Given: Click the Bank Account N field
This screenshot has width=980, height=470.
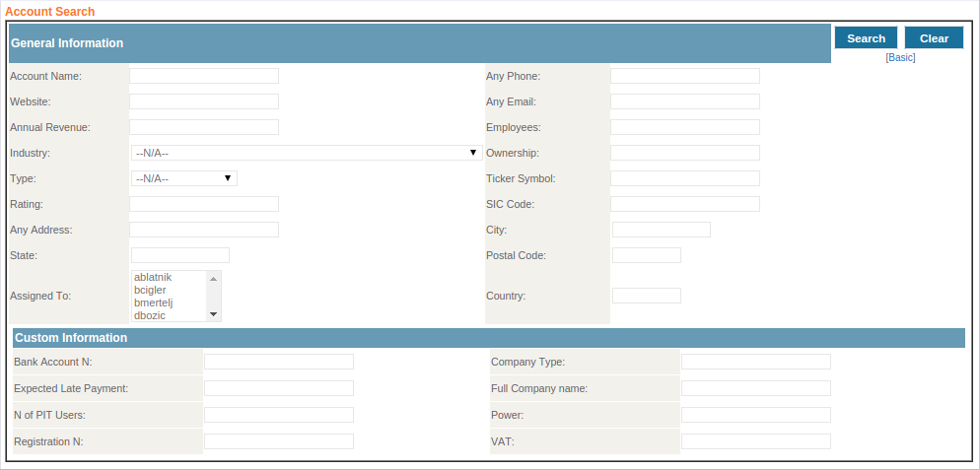Looking at the screenshot, I should [279, 362].
